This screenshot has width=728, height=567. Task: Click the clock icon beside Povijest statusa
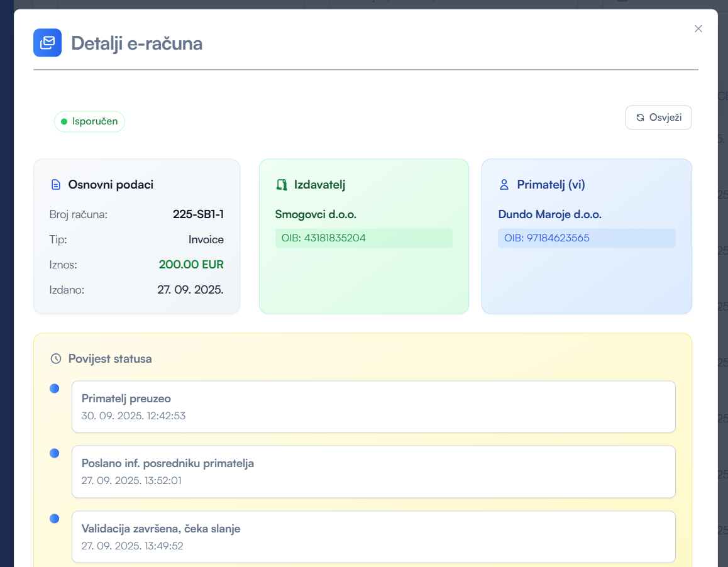point(56,359)
